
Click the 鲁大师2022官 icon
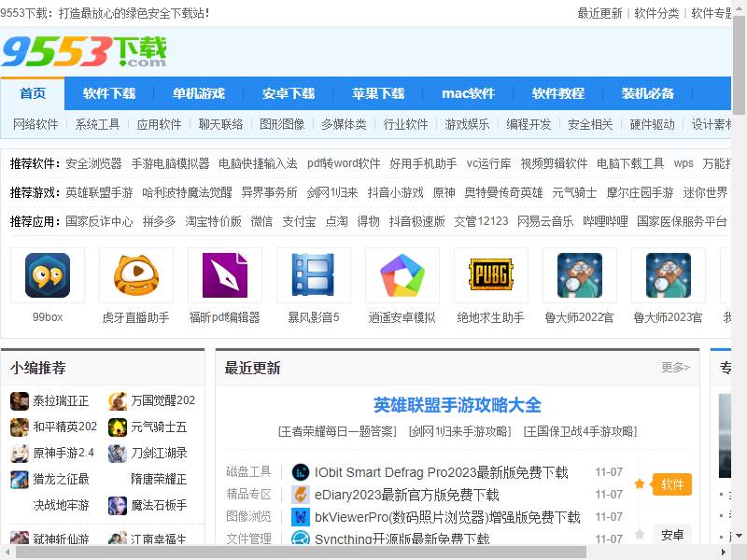[579, 275]
